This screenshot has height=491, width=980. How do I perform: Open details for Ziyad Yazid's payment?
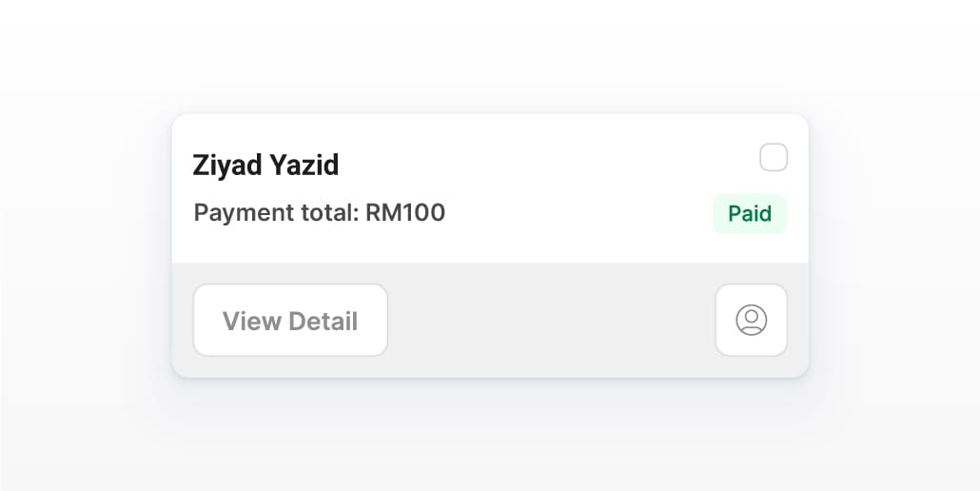pos(290,321)
